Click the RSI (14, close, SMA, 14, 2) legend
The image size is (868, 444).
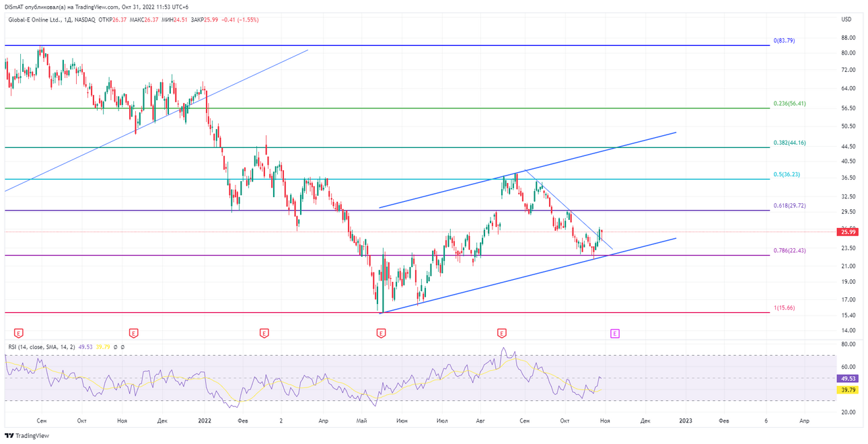[42, 347]
